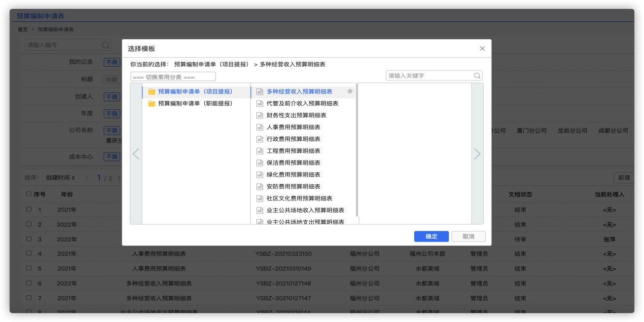644x322 pixels.
Task: Toggle 不限 filter for 公司名称
Action: pos(111,131)
